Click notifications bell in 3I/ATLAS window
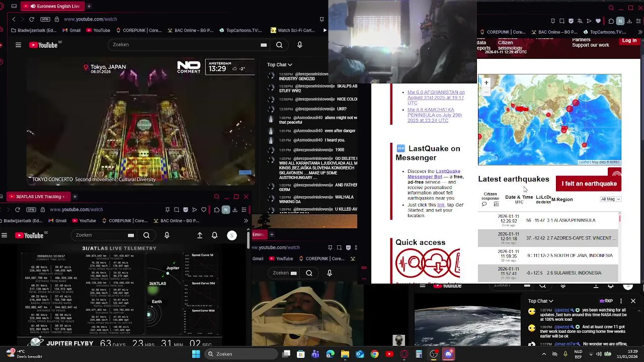The height and width of the screenshot is (362, 644). coord(214,235)
